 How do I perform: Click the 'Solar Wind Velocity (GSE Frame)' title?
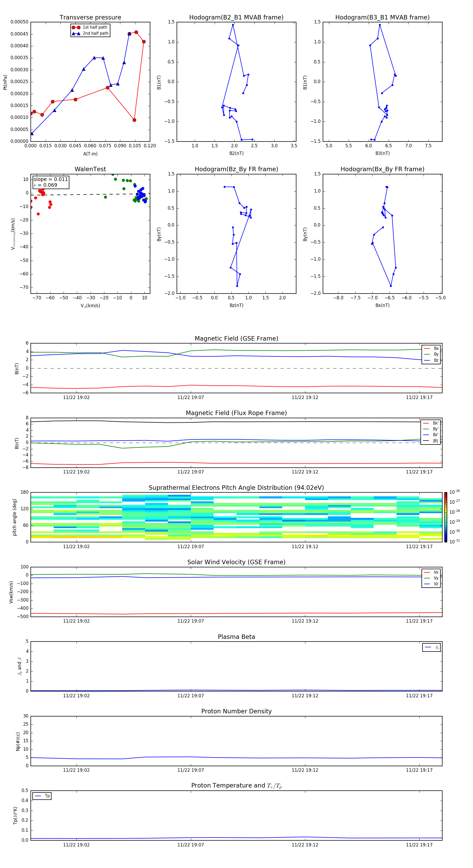[236, 562]
